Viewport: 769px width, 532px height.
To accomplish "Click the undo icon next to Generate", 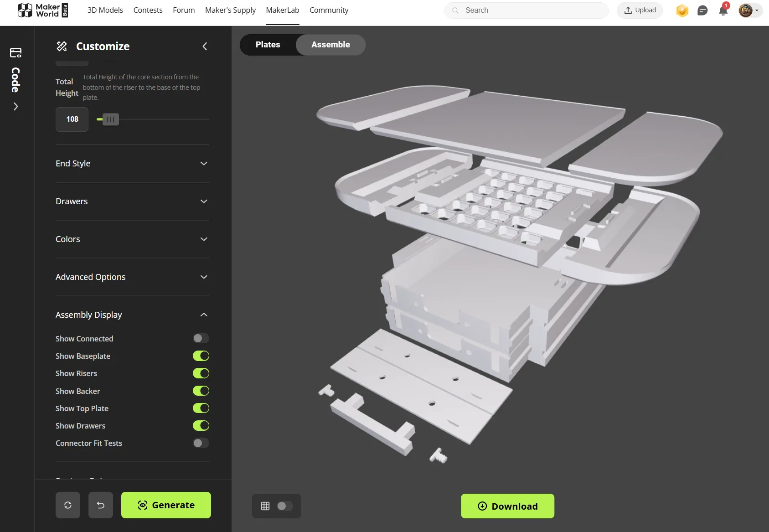I will (x=100, y=505).
